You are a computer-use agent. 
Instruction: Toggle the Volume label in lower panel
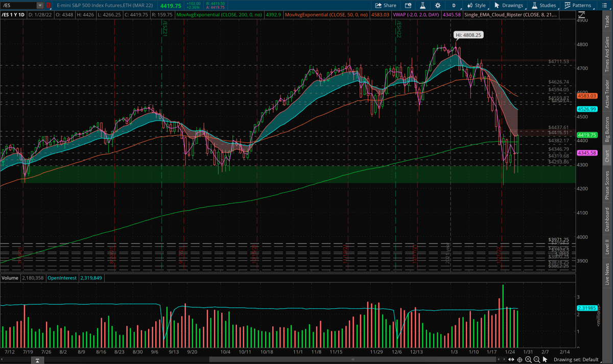[9, 278]
